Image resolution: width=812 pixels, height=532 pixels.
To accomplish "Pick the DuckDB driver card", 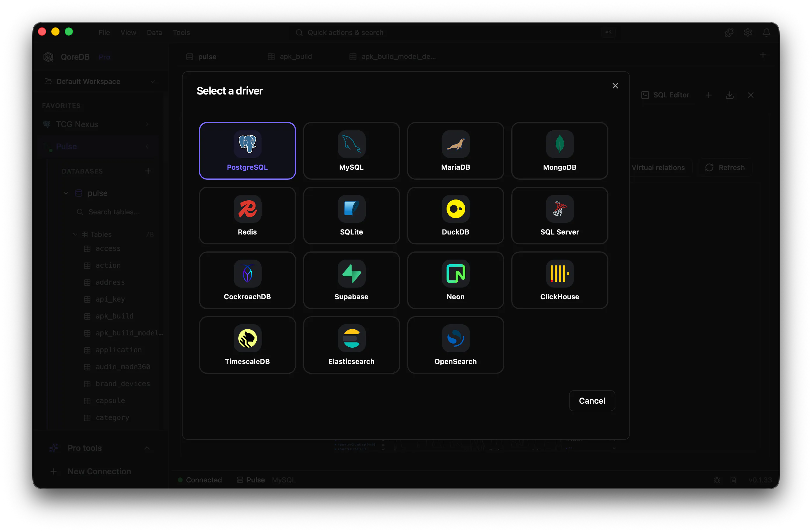I will [x=455, y=215].
